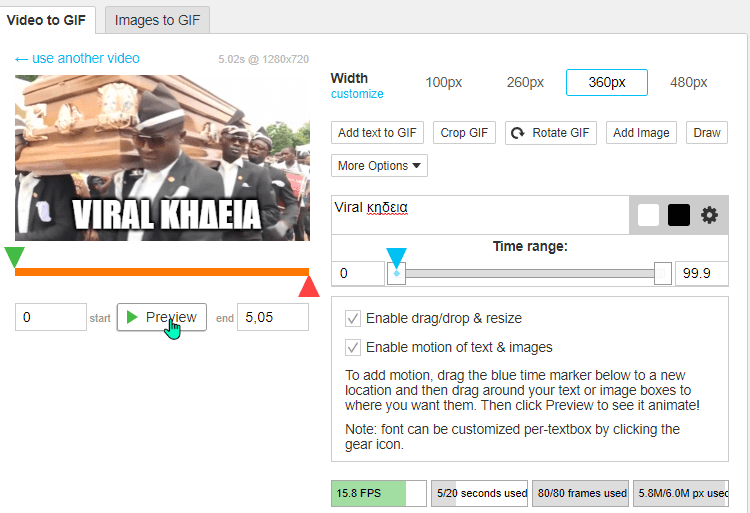
Task: Click the VIRAL ΚΗΔΕΙΑ caption on video
Action: coord(166,214)
